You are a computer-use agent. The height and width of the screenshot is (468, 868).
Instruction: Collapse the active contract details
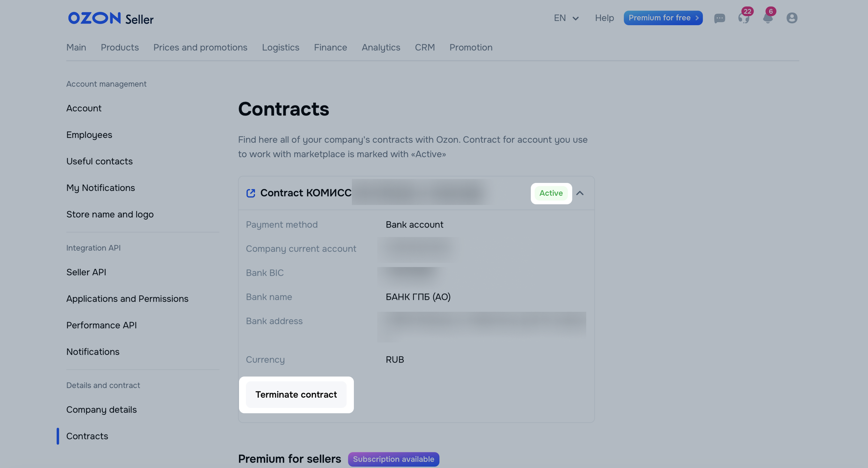[580, 193]
